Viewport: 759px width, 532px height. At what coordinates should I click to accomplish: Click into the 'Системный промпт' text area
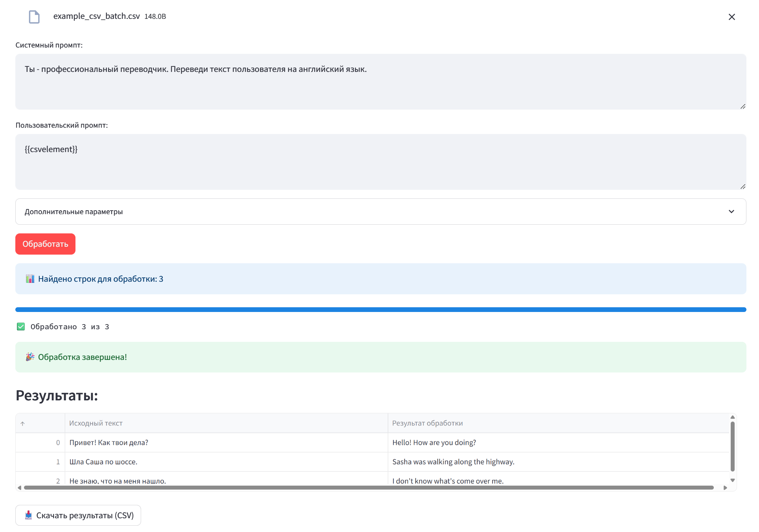coord(380,82)
